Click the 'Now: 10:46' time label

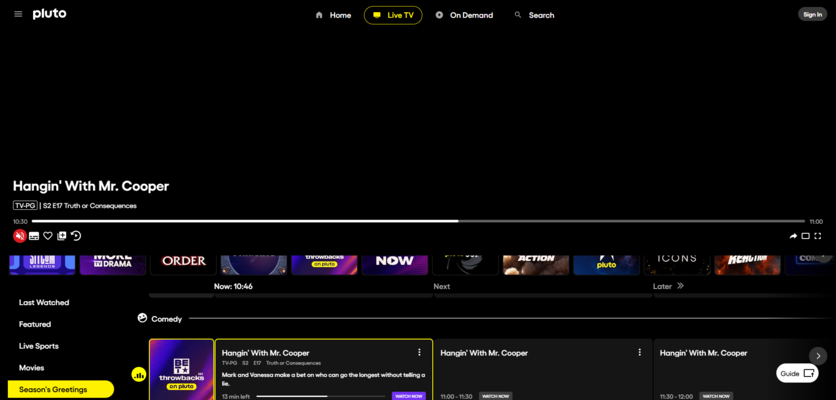[234, 286]
